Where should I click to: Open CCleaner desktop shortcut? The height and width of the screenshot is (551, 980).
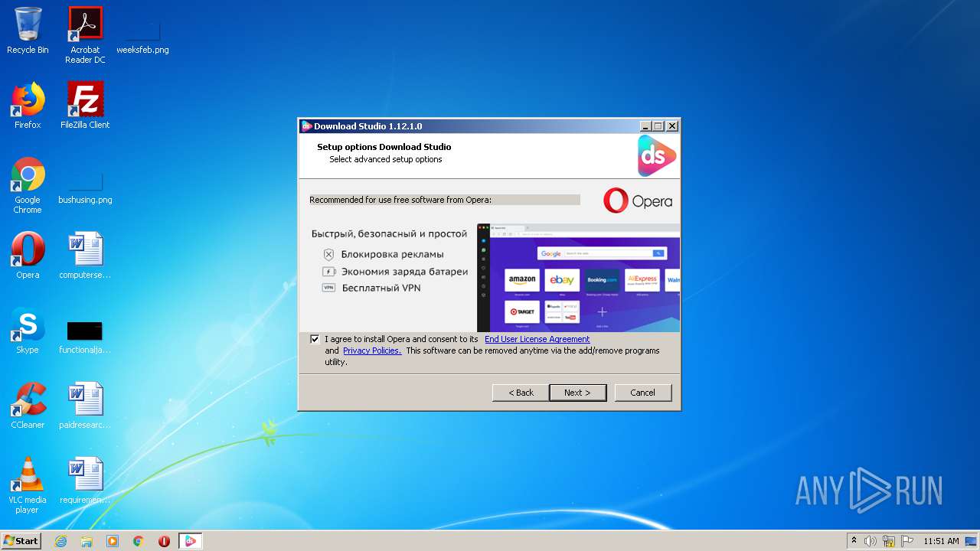click(x=28, y=406)
